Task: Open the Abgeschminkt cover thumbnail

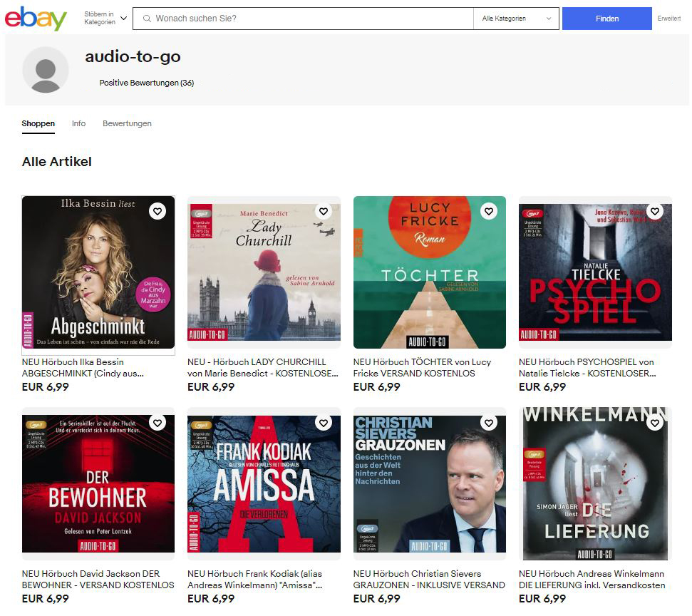Action: (98, 272)
